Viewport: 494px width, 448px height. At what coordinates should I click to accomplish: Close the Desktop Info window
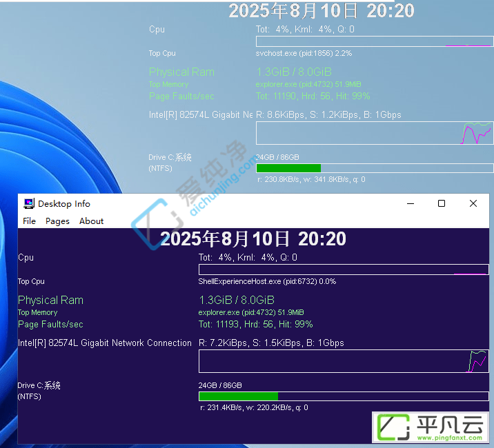(473, 204)
